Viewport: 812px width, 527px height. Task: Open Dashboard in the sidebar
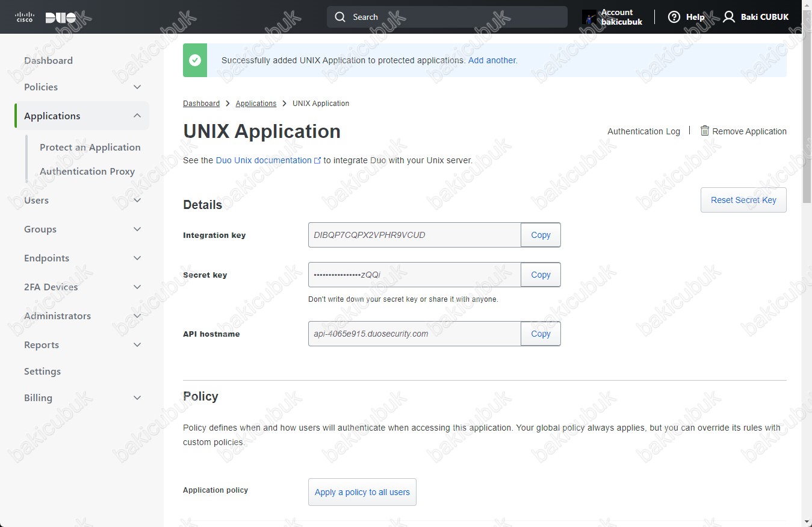48,60
